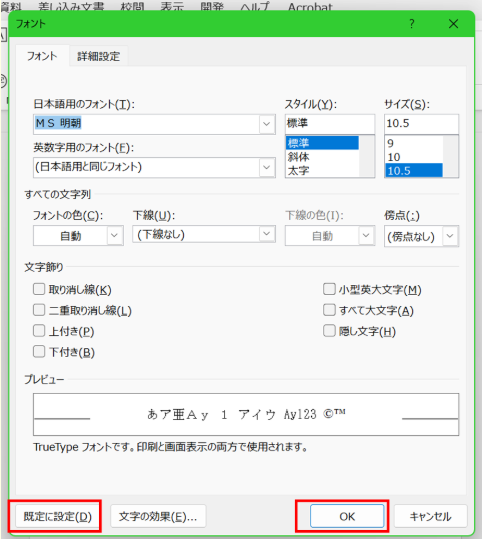Toggle the 上付き checkbox
Viewport: 482px width, 539px height.
[x=39, y=331]
